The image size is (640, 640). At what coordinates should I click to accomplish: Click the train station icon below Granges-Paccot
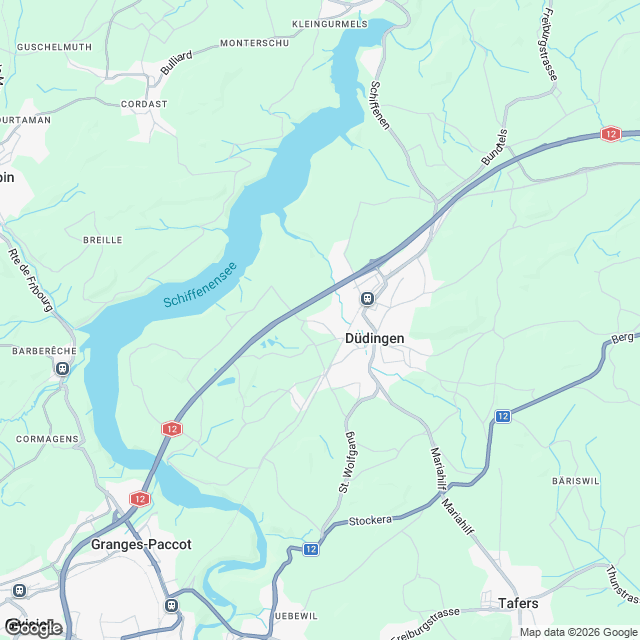tap(171, 605)
